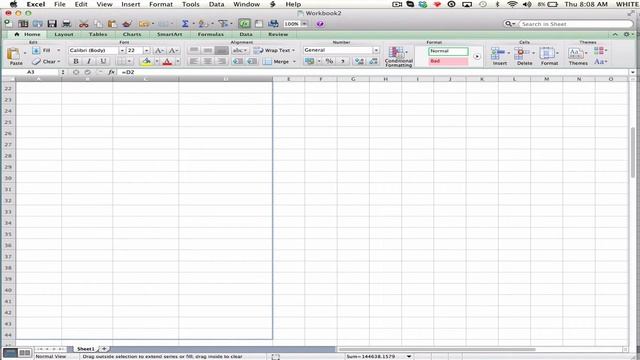Open the Formula Builder fx toolbar icon
This screenshot has width=640, height=360.
click(244, 24)
